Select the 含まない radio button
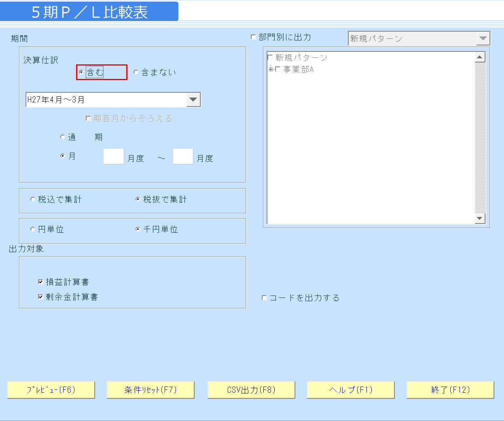The image size is (504, 421). [x=136, y=72]
